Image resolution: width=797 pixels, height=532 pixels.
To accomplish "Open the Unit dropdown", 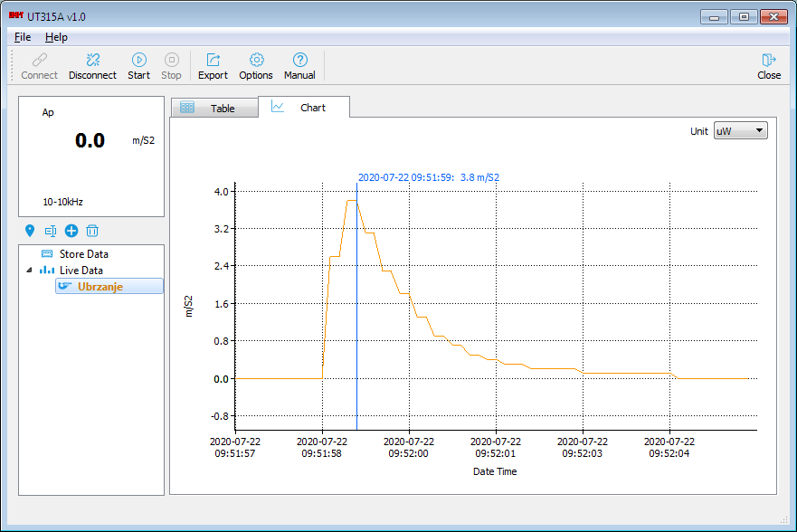I will click(740, 130).
